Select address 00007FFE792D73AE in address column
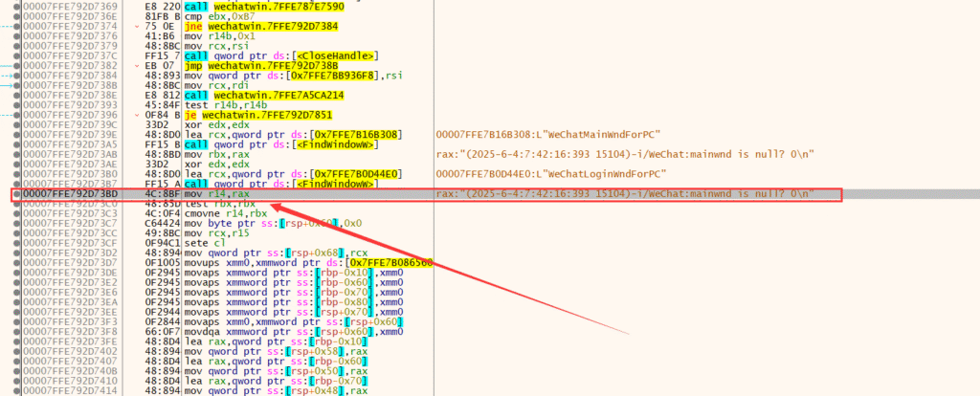 pos(69,163)
